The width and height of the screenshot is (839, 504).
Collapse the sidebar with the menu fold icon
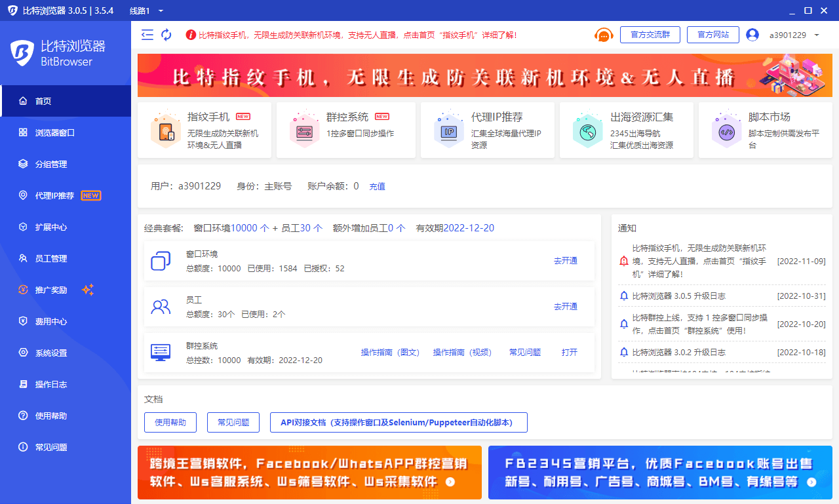tap(147, 35)
